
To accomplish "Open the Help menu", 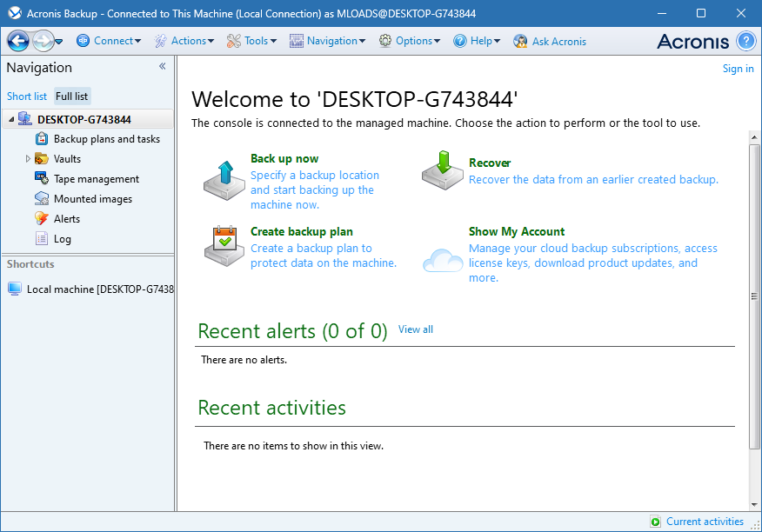I will [x=485, y=41].
